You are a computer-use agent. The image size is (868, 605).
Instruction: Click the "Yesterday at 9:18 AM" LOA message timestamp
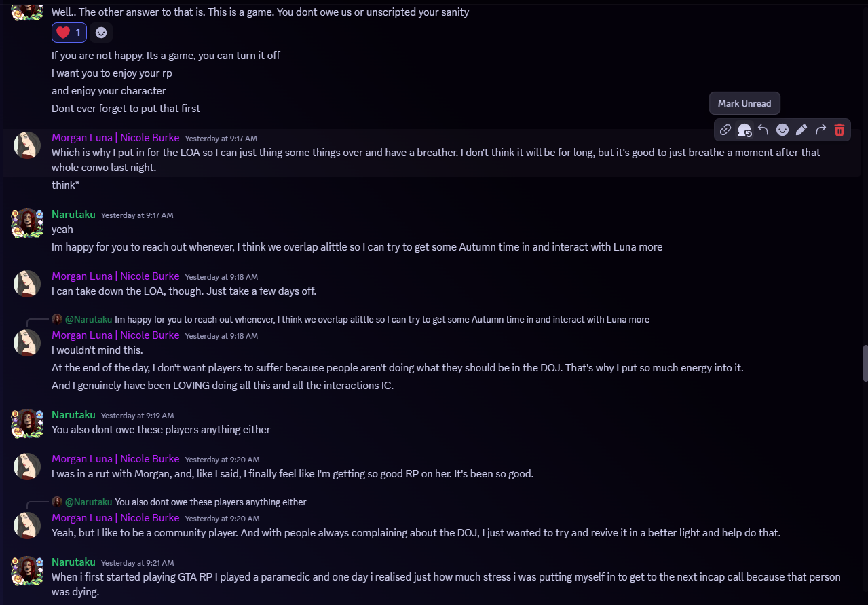click(x=221, y=277)
